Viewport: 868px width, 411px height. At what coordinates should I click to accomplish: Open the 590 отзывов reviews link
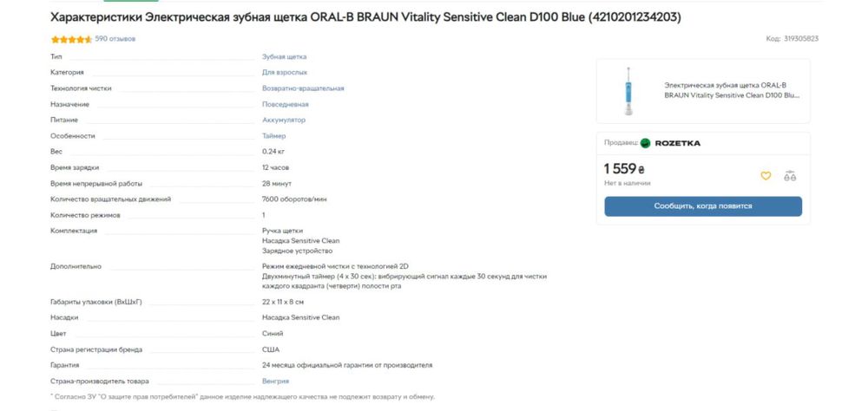pos(115,39)
